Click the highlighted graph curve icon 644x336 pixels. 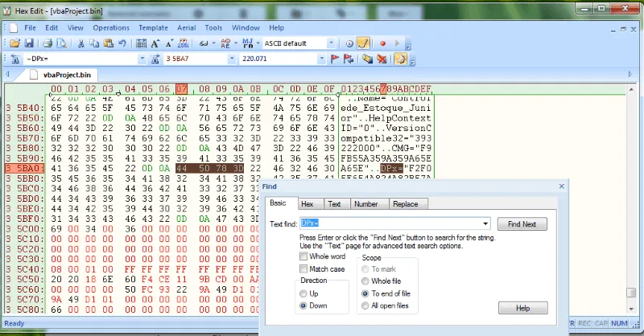click(x=363, y=43)
